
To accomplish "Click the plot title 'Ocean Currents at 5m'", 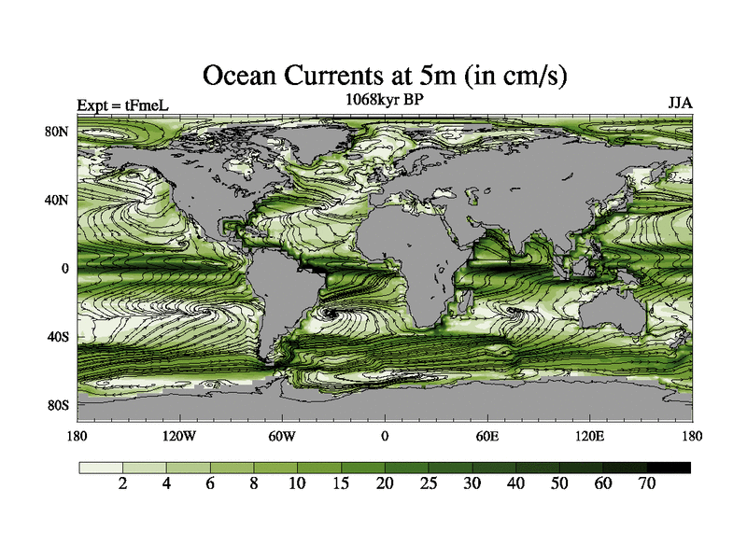I will (x=385, y=75).
